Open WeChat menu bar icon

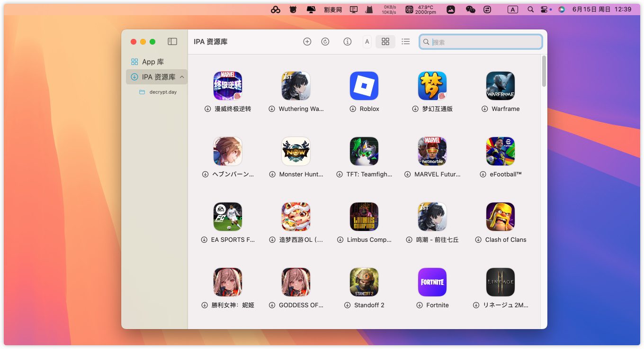tap(470, 9)
